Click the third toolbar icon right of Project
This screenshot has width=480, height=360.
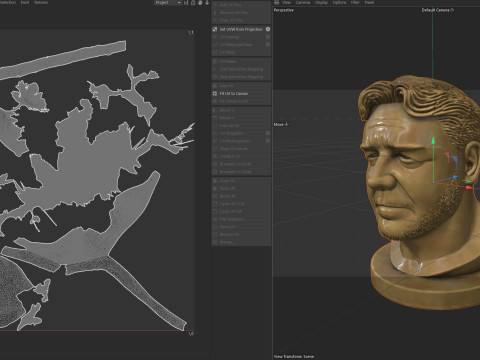tap(200, 2)
